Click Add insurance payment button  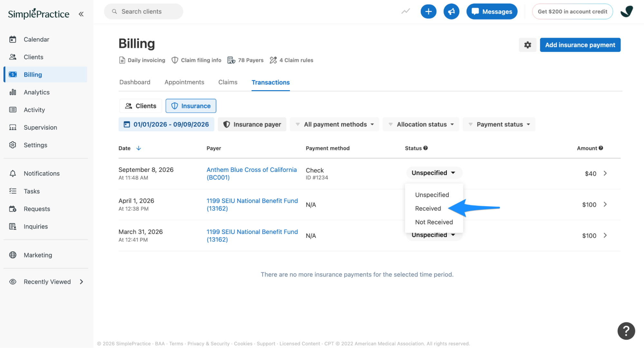pos(580,45)
